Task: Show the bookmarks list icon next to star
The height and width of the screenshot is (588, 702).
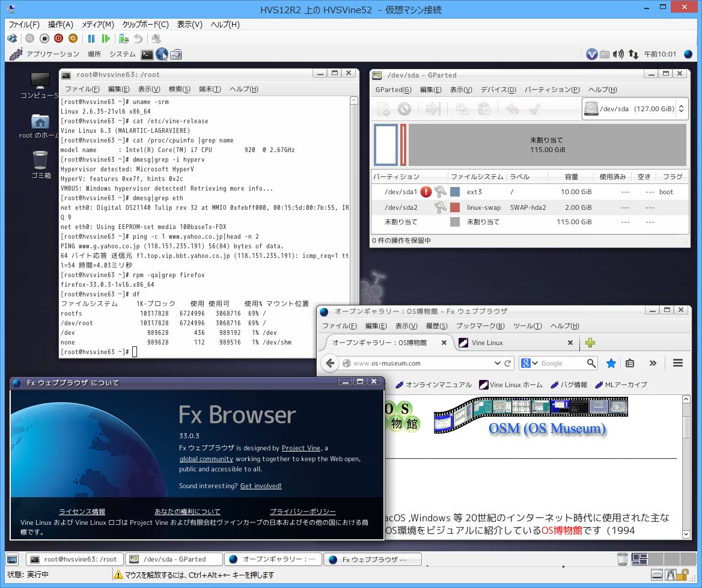Action: (630, 363)
